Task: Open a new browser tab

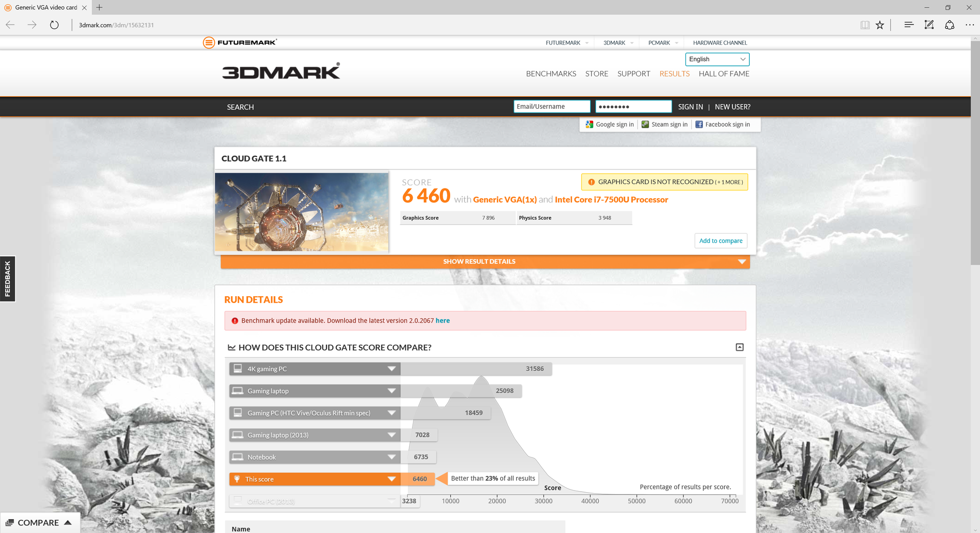Action: (99, 7)
